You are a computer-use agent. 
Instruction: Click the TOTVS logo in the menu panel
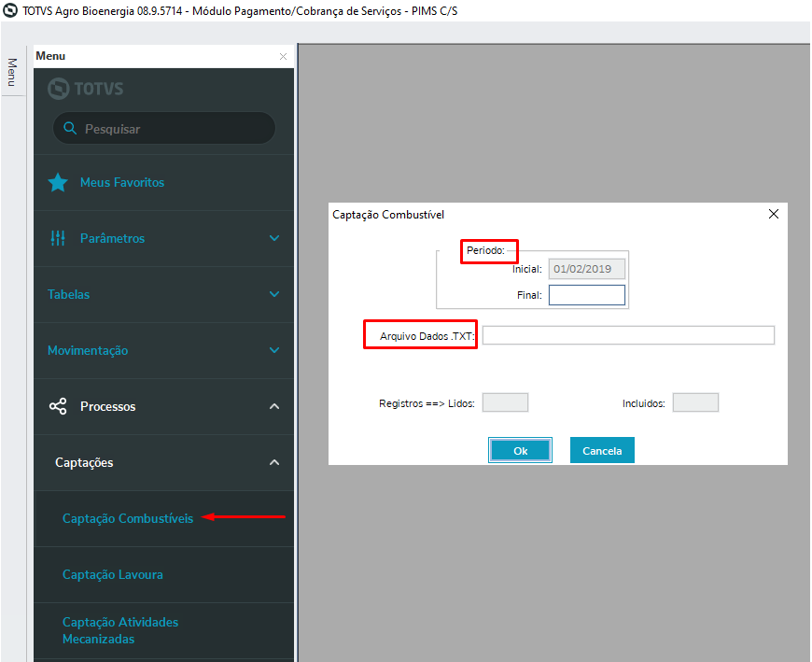click(x=86, y=89)
